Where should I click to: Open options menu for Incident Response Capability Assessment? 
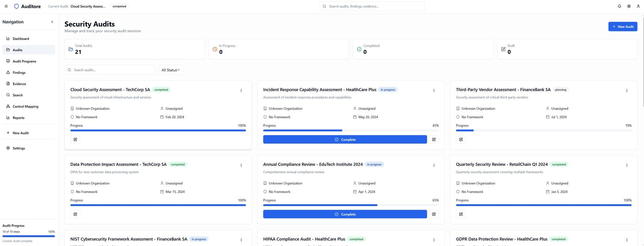tap(434, 91)
